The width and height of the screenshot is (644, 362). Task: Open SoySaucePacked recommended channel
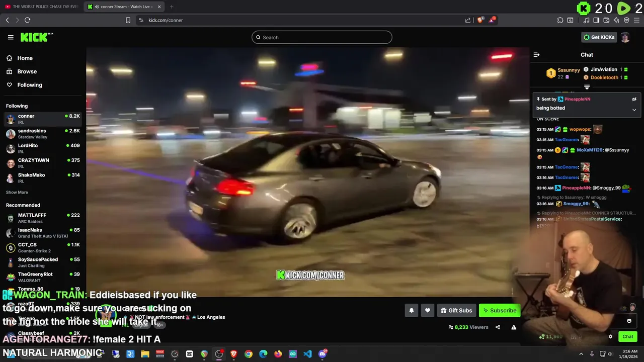point(43,262)
